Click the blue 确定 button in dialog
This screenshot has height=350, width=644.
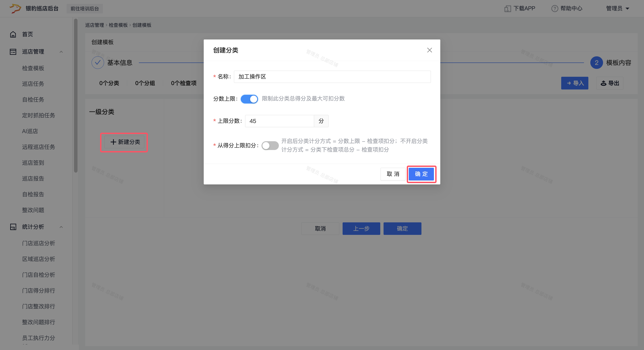[421, 174]
